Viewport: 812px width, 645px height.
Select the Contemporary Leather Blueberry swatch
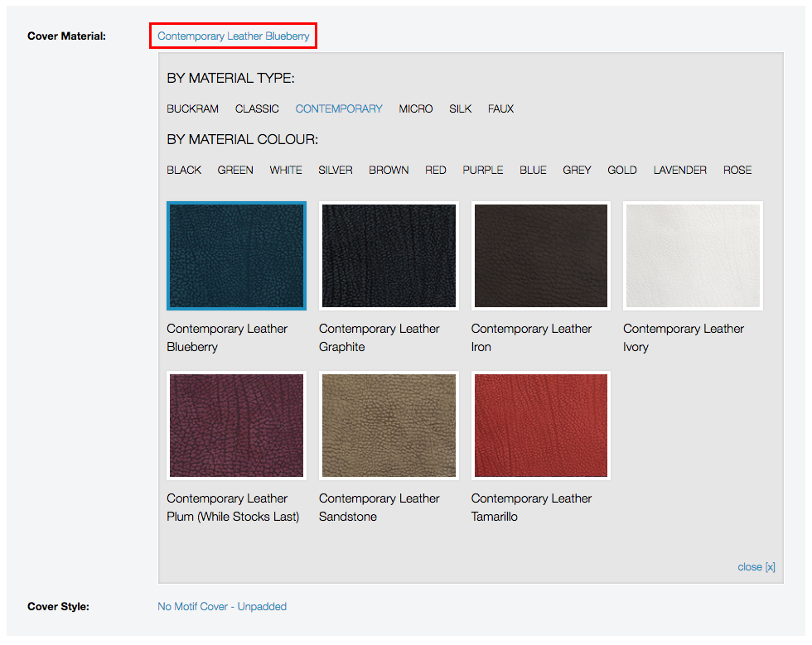click(236, 256)
